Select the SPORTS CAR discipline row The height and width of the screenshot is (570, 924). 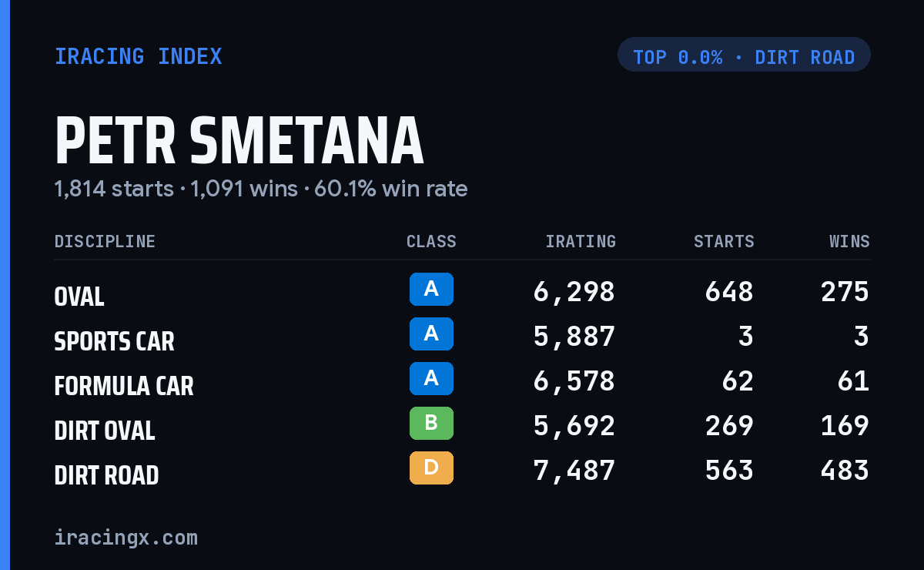tap(462, 337)
